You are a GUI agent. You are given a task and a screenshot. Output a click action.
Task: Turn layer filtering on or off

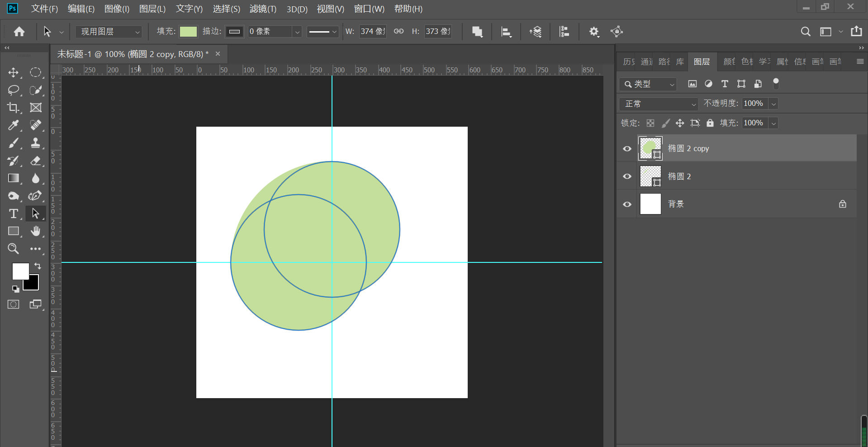[x=776, y=83]
